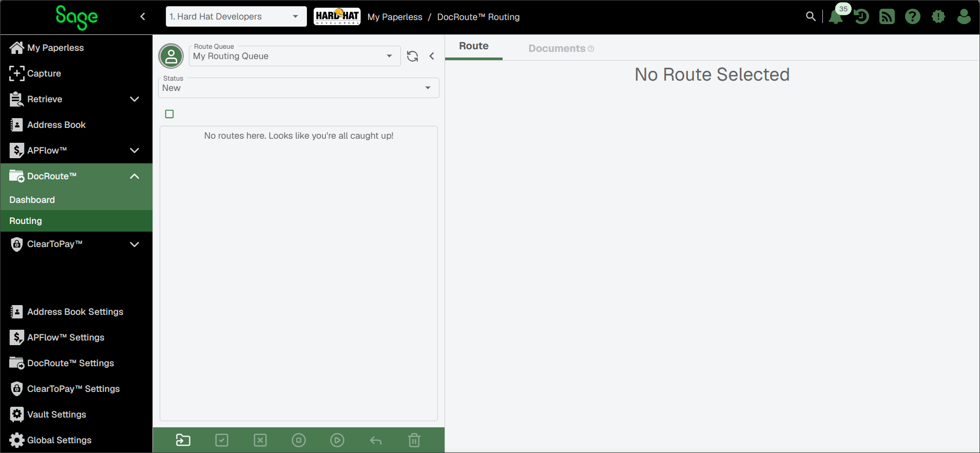Click the move-to-folder icon in the bottom toolbar
The width and height of the screenshot is (980, 453).
pyautogui.click(x=183, y=440)
